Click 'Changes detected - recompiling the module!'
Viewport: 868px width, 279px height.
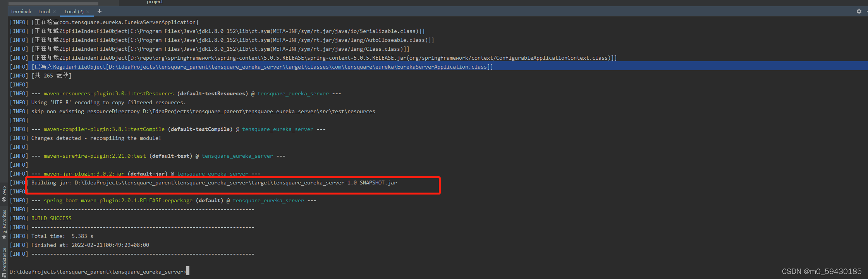(96, 138)
